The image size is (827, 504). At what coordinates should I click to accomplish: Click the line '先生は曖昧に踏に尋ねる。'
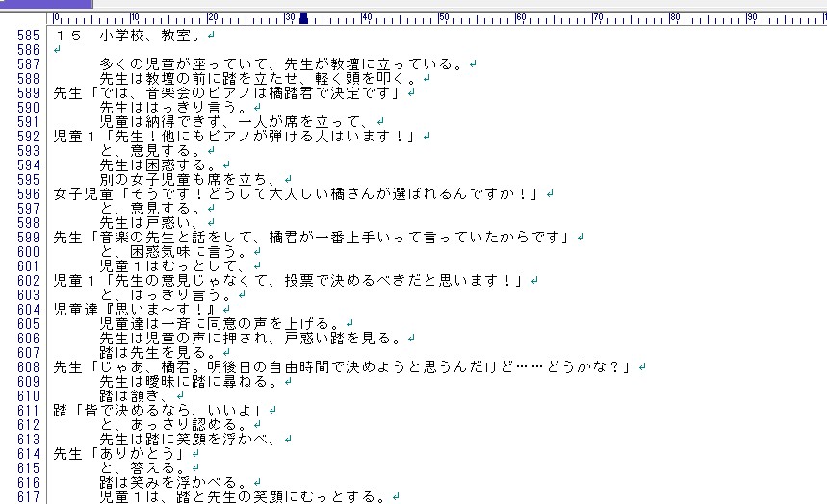click(189, 382)
